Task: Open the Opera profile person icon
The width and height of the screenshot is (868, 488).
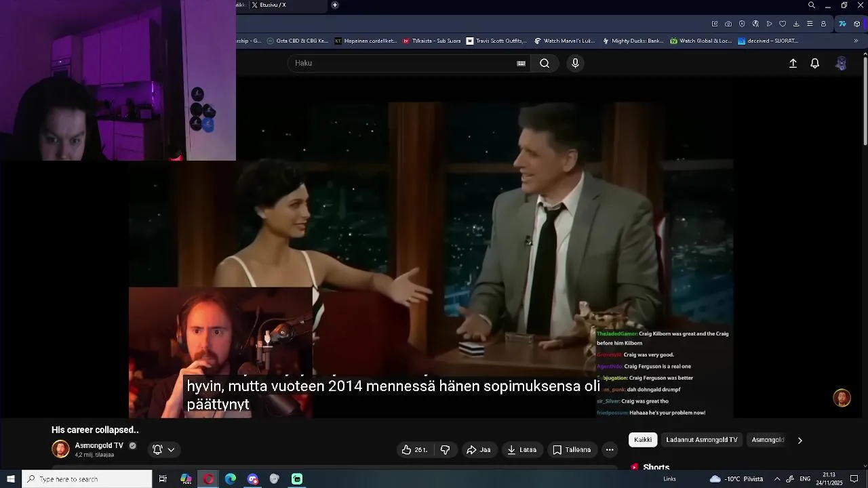Action: coord(823,24)
